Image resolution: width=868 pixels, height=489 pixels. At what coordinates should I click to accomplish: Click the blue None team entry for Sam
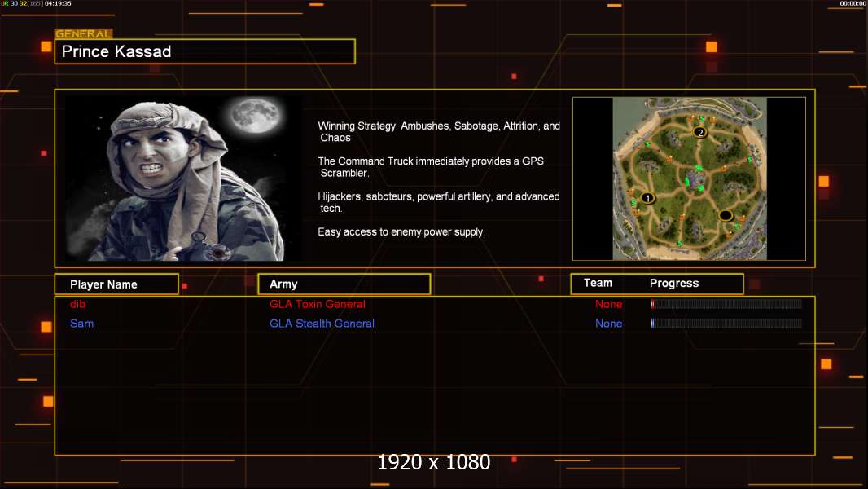(608, 324)
